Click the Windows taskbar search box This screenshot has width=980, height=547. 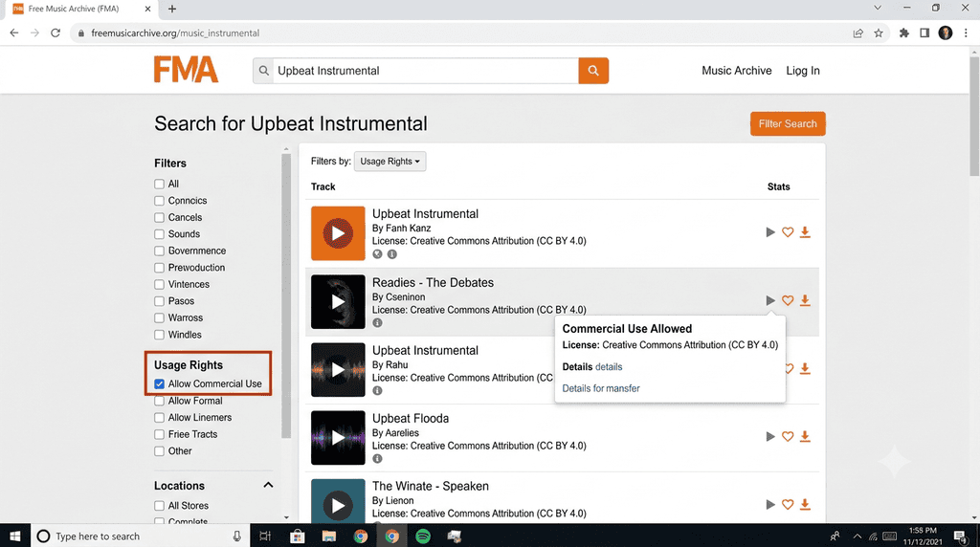139,536
